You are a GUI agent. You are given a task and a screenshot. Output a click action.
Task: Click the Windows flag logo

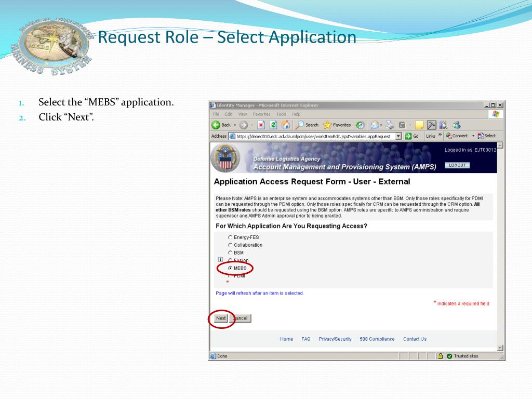pyautogui.click(x=496, y=114)
